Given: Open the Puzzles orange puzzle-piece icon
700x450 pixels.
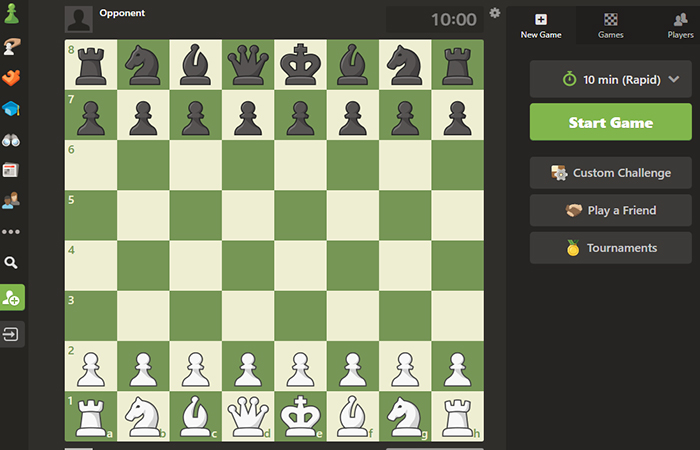Looking at the screenshot, I should [12, 78].
